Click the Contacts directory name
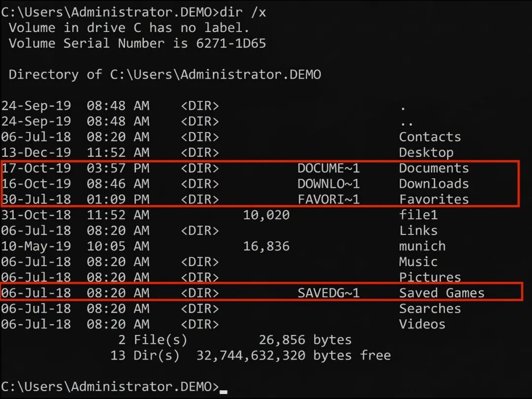This screenshot has height=399, width=532. click(x=430, y=137)
